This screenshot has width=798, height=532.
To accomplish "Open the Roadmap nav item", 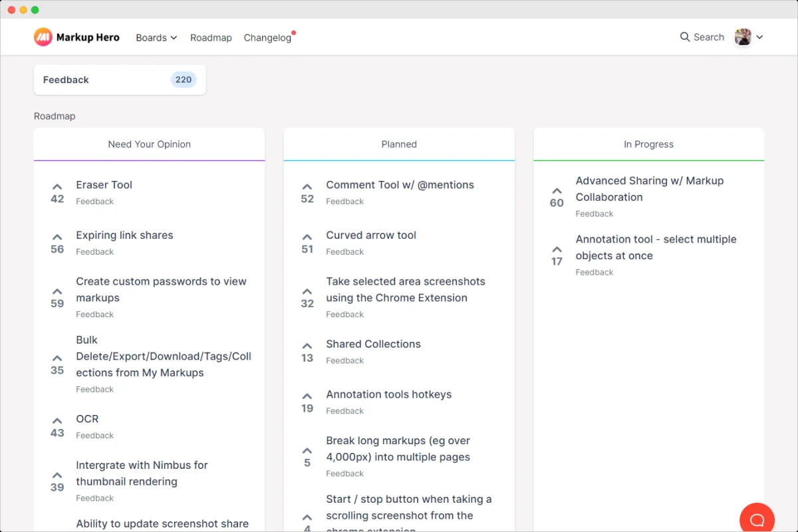I will pyautogui.click(x=211, y=38).
